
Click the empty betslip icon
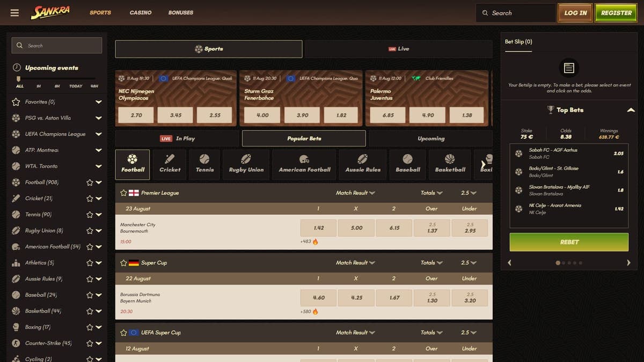(x=569, y=68)
